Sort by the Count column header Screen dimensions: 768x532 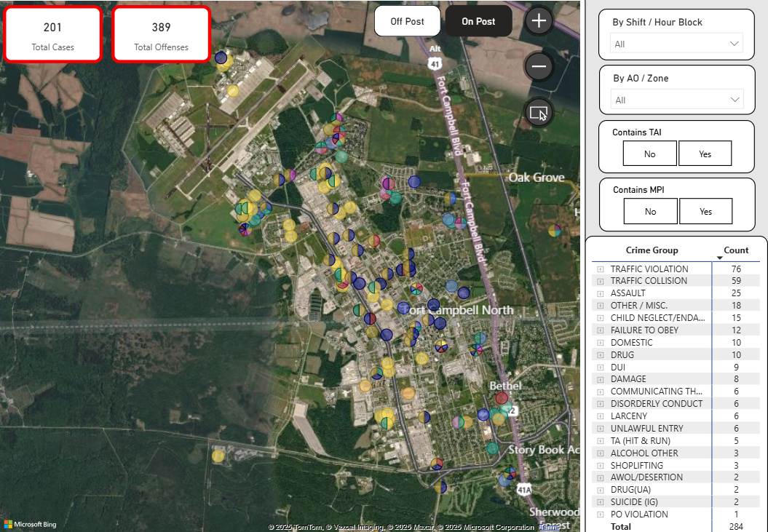pyautogui.click(x=736, y=250)
